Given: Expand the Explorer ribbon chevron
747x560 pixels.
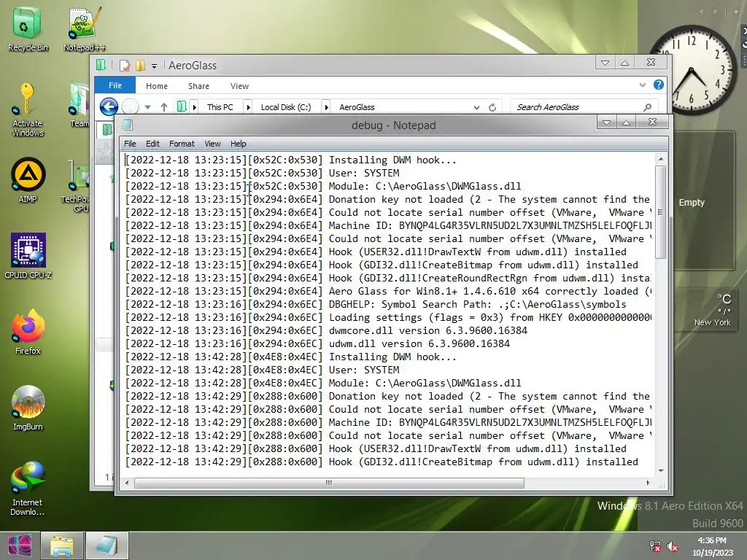Looking at the screenshot, I should [x=642, y=85].
